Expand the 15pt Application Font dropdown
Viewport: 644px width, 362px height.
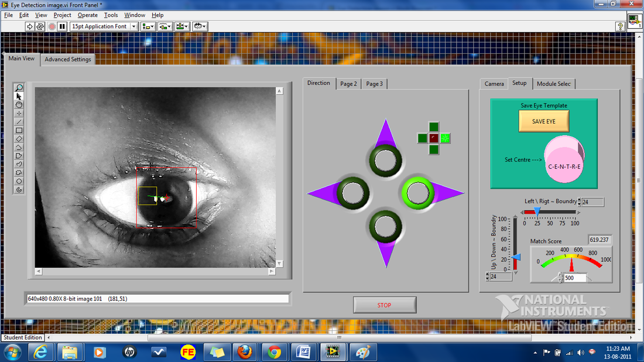(x=133, y=26)
